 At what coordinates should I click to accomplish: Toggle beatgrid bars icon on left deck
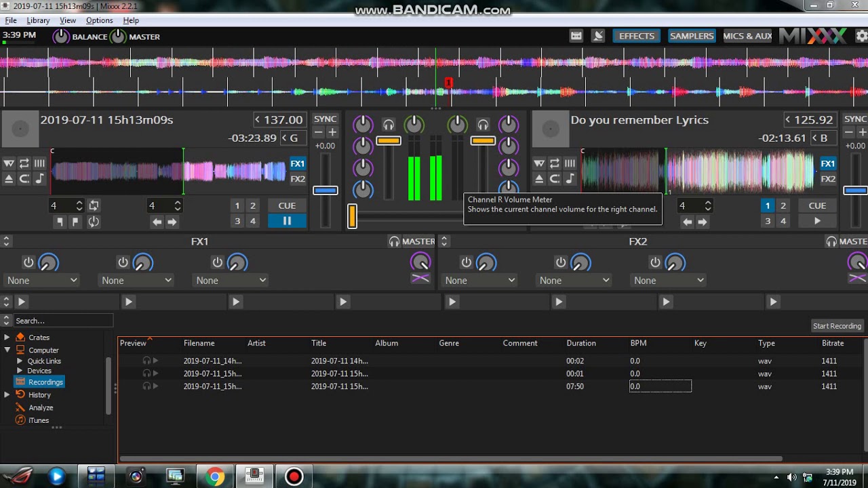40,163
